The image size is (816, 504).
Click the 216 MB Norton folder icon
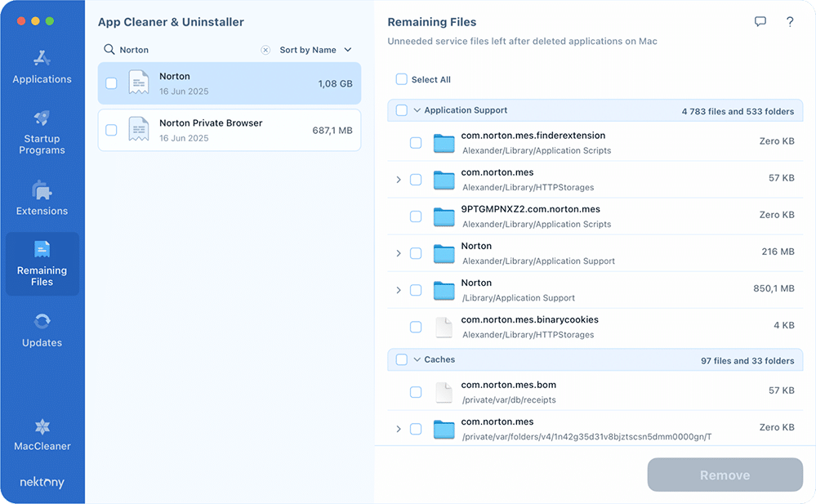444,253
